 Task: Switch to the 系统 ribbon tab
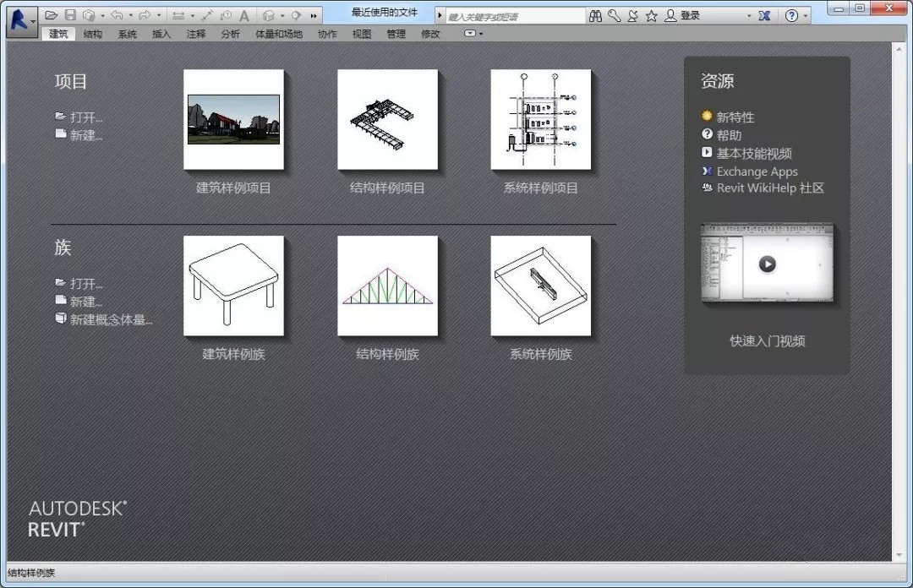point(128,35)
